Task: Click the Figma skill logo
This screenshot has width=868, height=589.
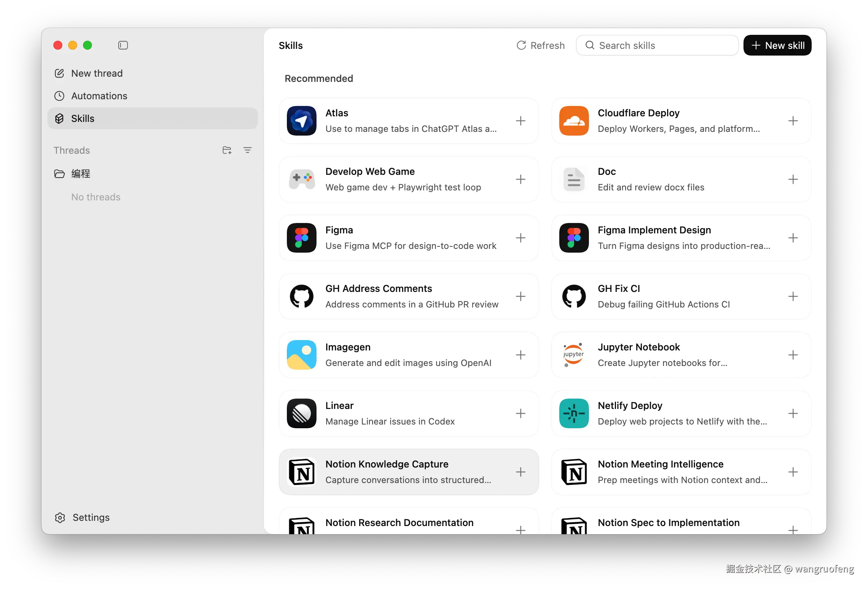Action: [x=301, y=238]
